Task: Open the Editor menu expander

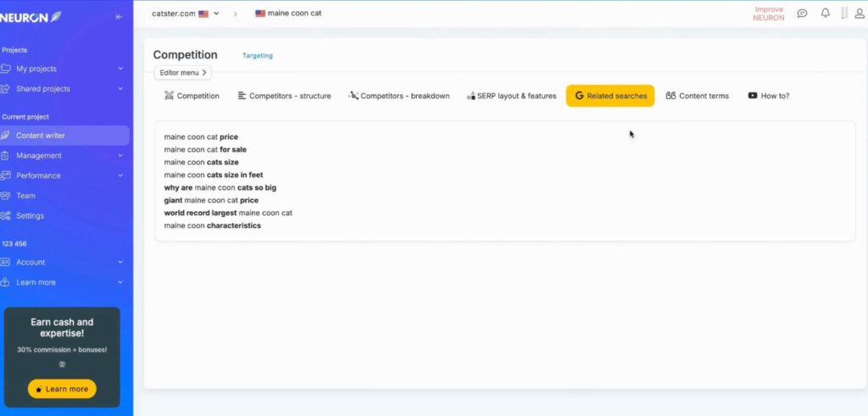Action: coord(183,73)
